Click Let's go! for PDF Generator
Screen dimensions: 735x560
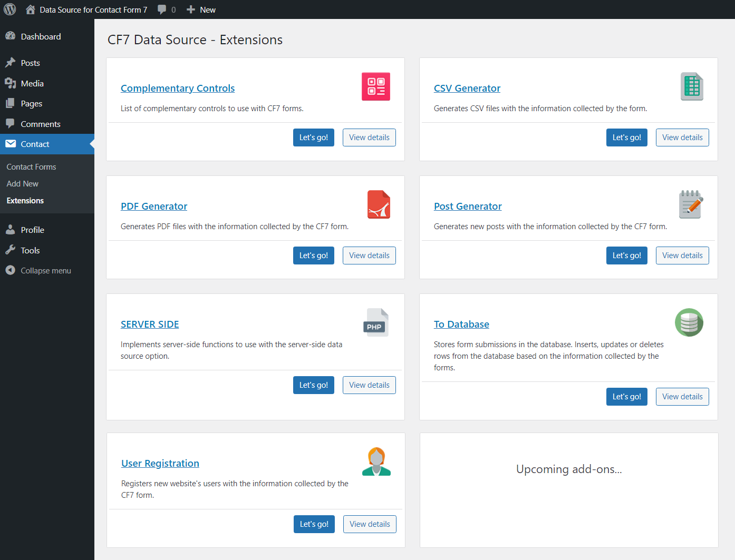click(314, 256)
